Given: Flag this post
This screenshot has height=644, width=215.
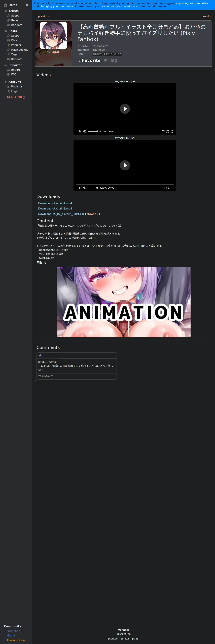Looking at the screenshot, I should coord(110,60).
